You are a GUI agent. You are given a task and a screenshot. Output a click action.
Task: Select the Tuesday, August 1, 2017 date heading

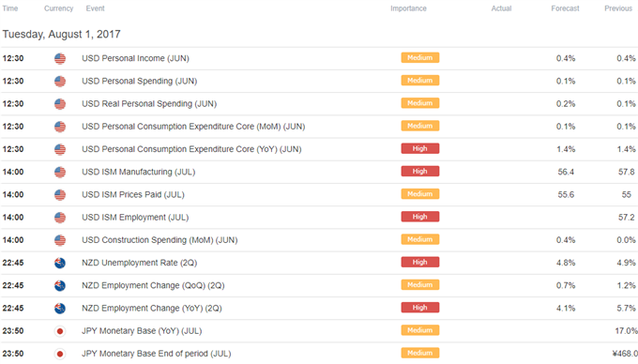61,34
